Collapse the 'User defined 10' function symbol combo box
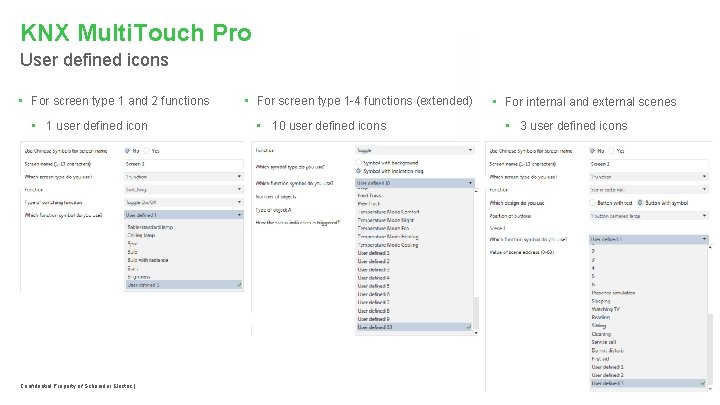This screenshot has width=720, height=405. 415,183
